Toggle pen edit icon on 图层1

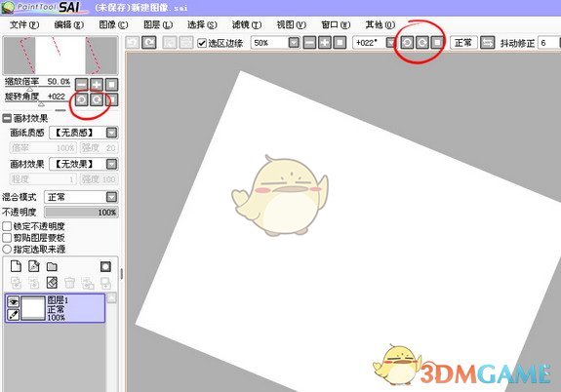14,315
